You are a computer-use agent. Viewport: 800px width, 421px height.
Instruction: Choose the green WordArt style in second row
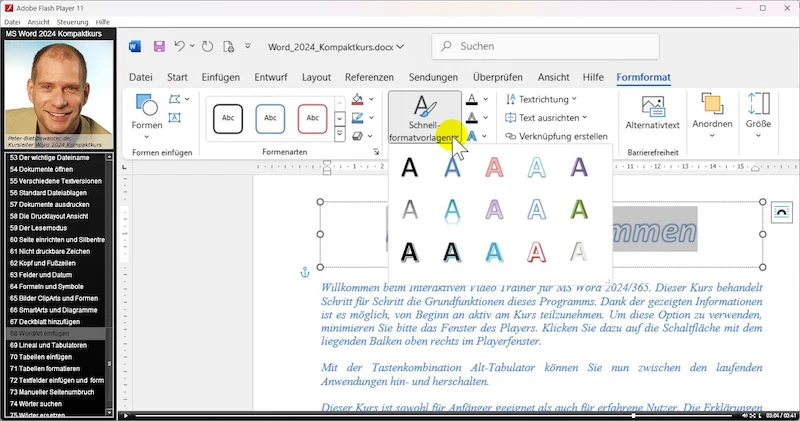(579, 210)
